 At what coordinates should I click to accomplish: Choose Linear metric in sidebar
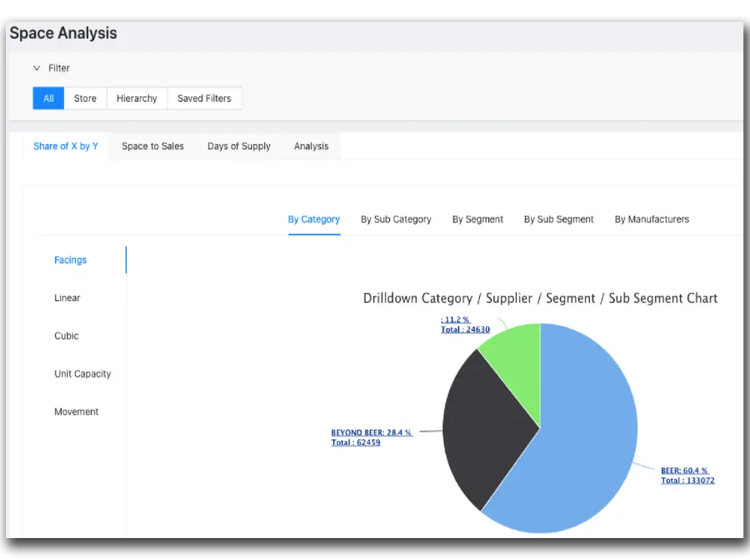67,298
